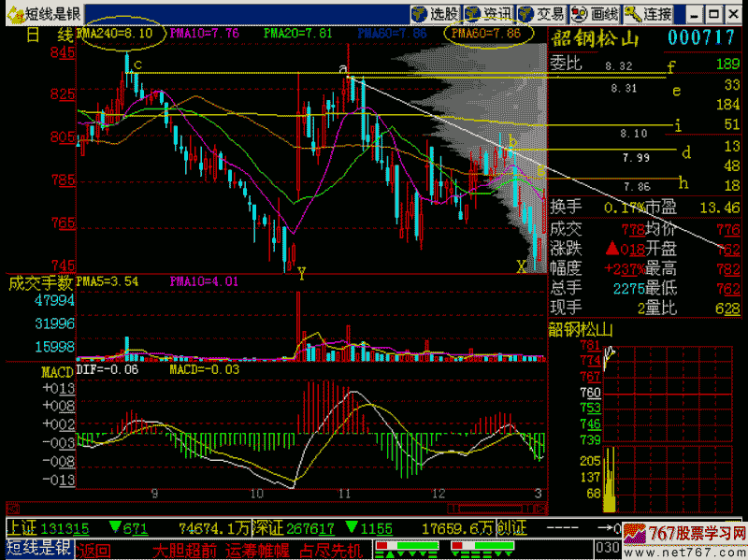Image resolution: width=748 pixels, height=560 pixels.
Task: Click the 日线 period label
Action: (49, 34)
